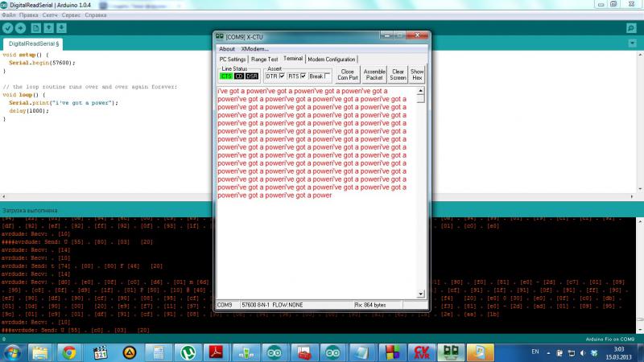Open Calculator from the taskbar
This screenshot has width=644, height=362.
(159, 352)
